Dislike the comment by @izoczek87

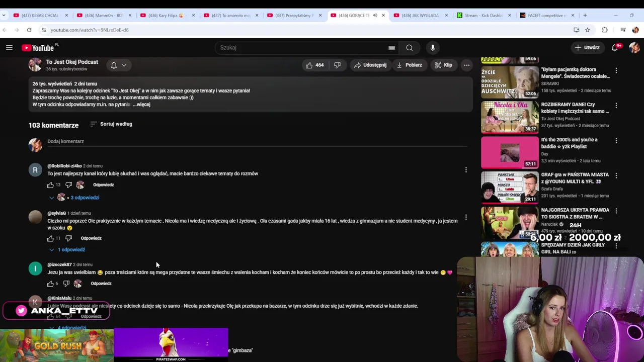[x=66, y=284]
